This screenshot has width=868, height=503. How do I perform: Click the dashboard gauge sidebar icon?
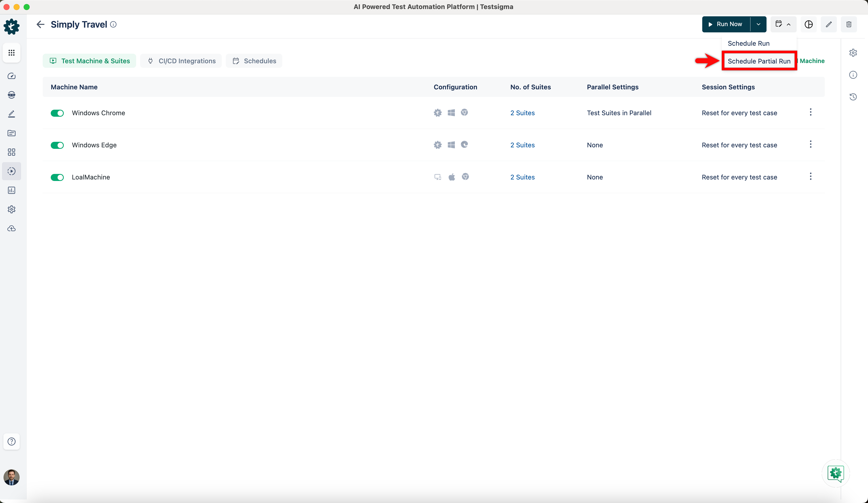point(11,76)
